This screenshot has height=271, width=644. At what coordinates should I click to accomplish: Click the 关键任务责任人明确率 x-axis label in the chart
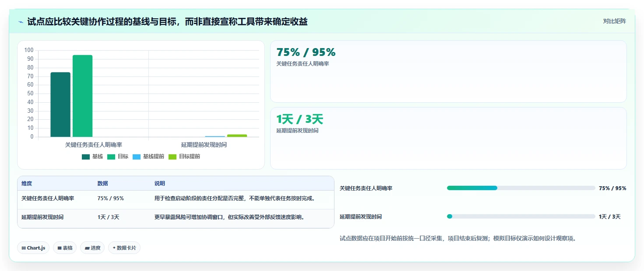(94, 145)
